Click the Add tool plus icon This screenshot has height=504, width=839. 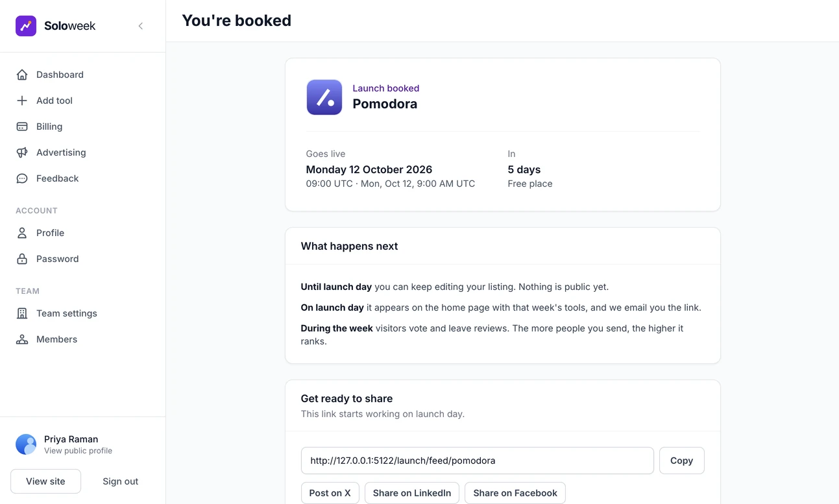tap(22, 101)
